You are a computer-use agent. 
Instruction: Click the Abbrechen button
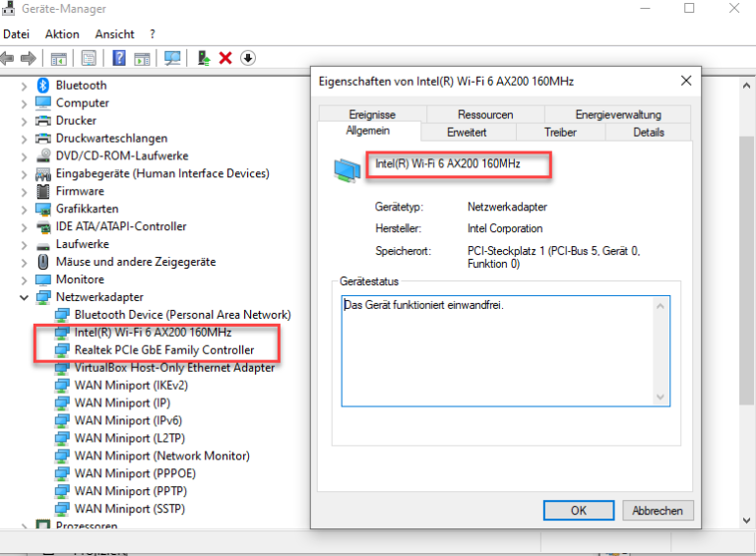click(x=658, y=510)
